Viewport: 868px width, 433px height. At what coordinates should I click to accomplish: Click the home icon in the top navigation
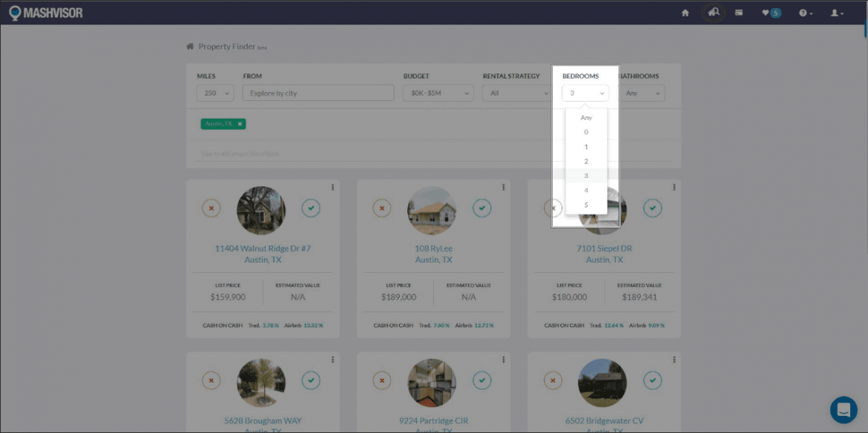(x=685, y=13)
